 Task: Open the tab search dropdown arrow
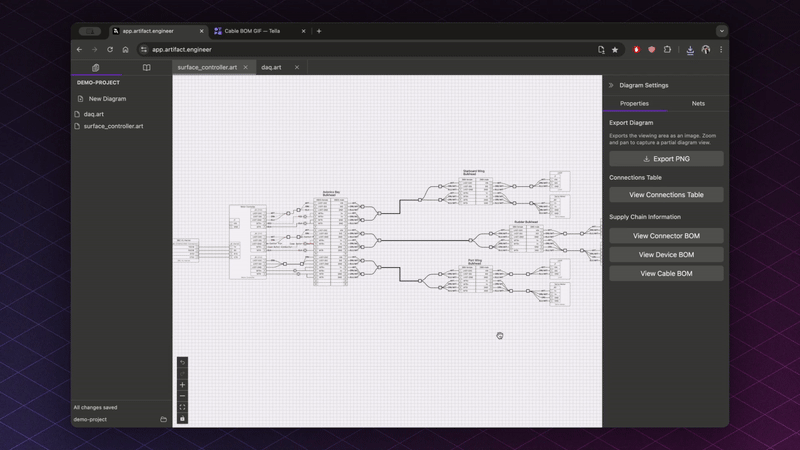(721, 31)
